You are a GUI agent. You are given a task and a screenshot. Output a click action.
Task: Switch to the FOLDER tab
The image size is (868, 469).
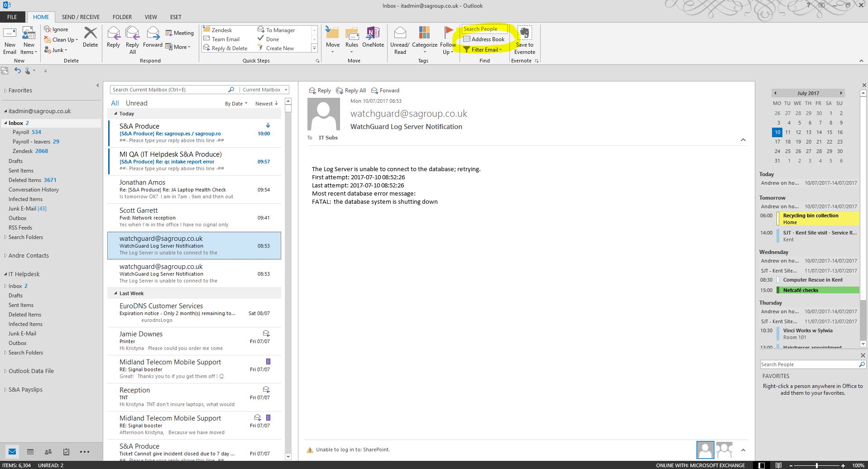click(122, 17)
